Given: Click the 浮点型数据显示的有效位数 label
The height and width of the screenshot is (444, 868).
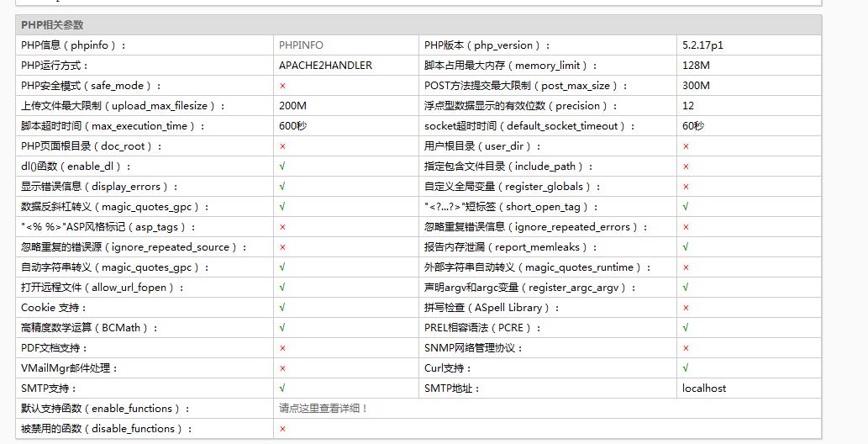Looking at the screenshot, I should point(520,106).
